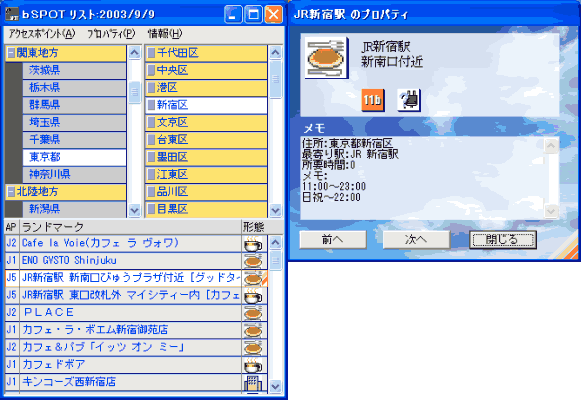Select 栃木県 in the prefecture tree
Screen dimensions: 581x400
pyautogui.click(x=74, y=88)
